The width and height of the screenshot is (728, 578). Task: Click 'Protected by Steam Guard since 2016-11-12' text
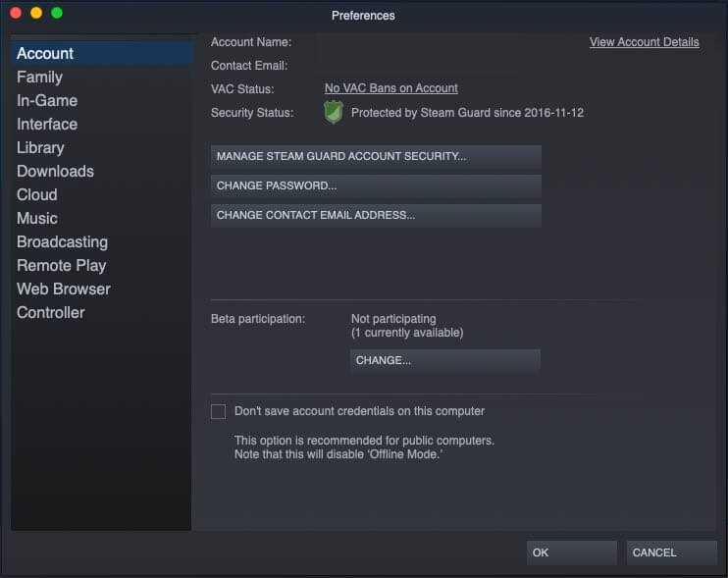467,113
